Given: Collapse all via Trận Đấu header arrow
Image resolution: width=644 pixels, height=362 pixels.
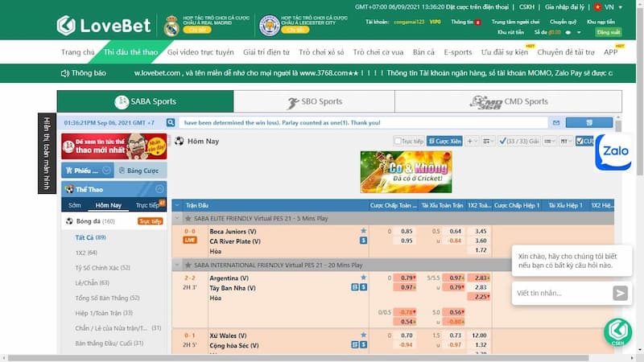Looking at the screenshot, I should [177, 205].
